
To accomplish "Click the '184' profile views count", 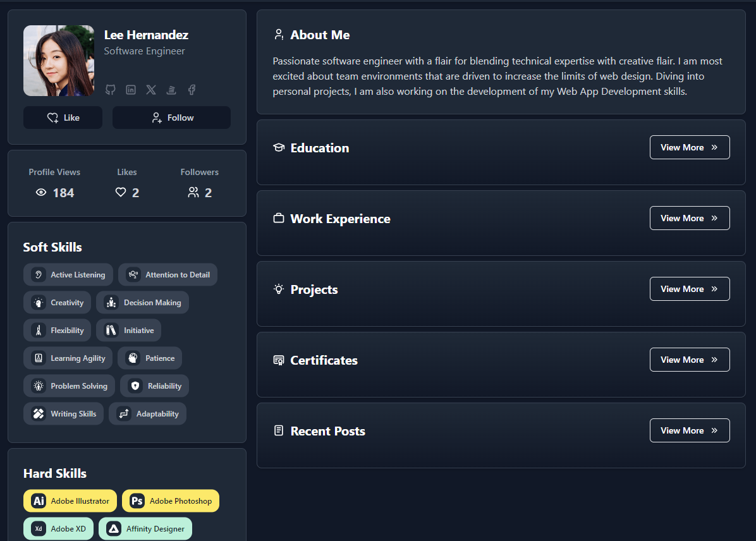I will 63,193.
